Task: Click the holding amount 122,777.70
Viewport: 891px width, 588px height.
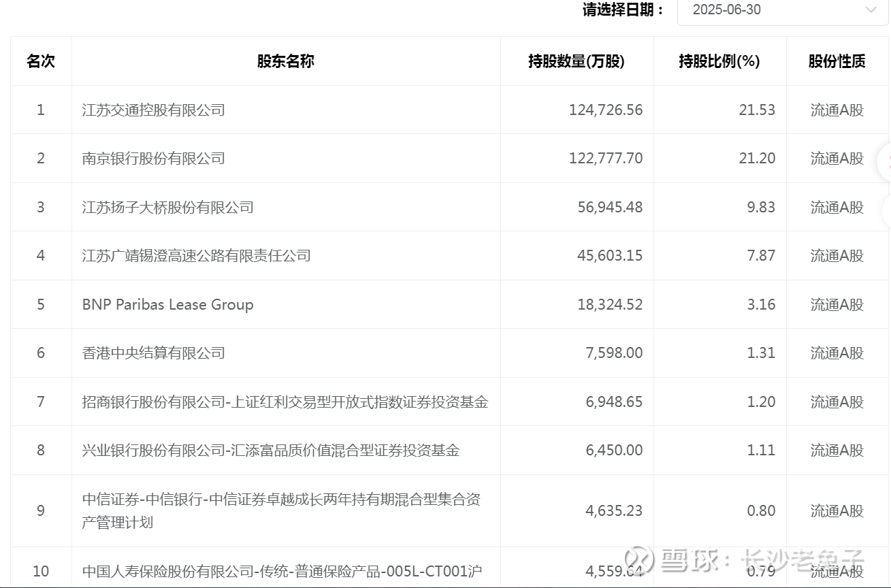Action: (606, 159)
